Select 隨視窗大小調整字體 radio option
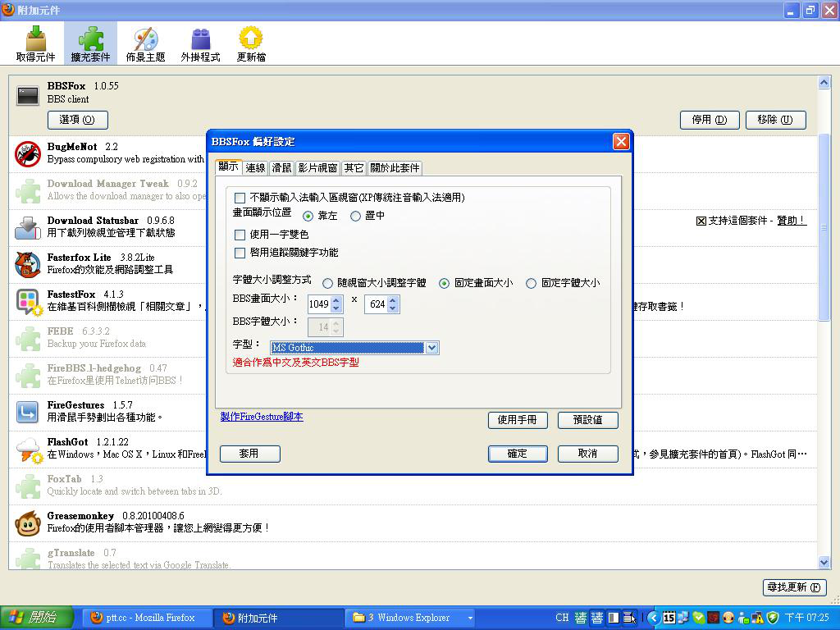 click(328, 283)
